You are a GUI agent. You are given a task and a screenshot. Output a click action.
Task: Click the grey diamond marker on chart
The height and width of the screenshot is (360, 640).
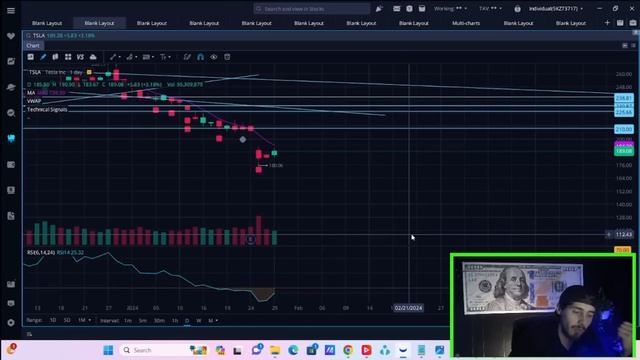click(242, 140)
